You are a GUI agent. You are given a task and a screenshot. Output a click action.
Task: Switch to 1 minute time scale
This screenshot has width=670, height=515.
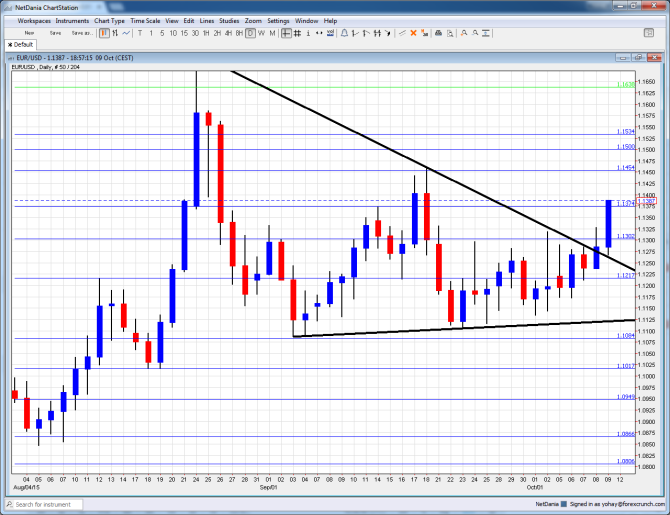pos(151,33)
